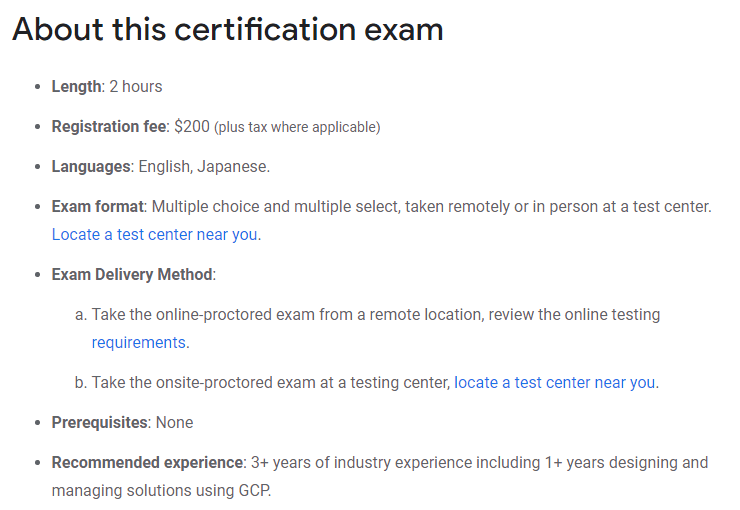Image resolution: width=740 pixels, height=510 pixels.
Task: Click the 'managing solutions using GCP' text
Action: click(x=161, y=491)
